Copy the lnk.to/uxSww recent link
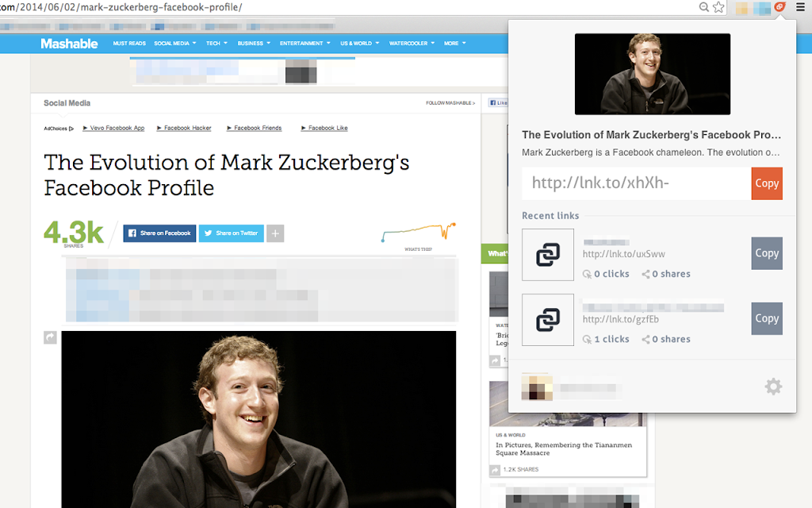This screenshot has width=812, height=508. (x=767, y=253)
